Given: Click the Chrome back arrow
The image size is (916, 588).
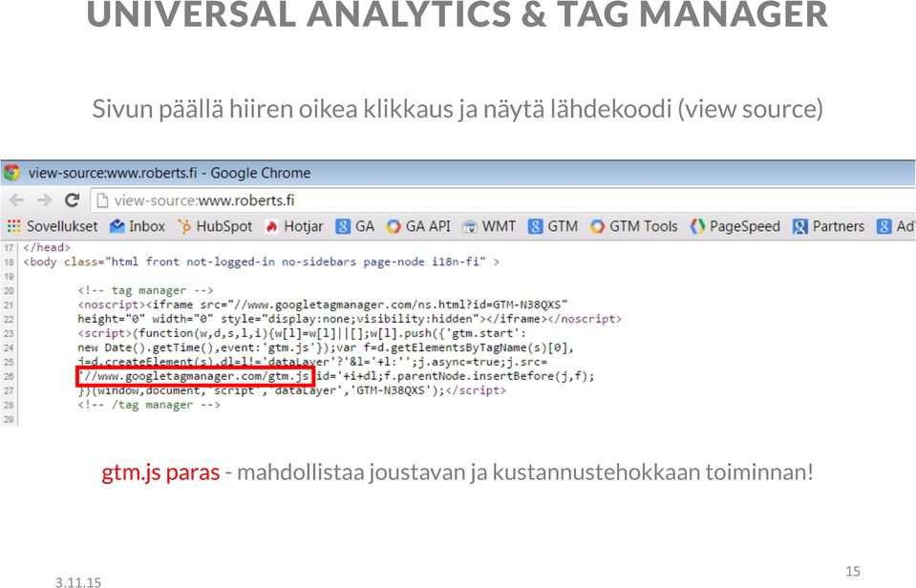Looking at the screenshot, I should coord(17,200).
